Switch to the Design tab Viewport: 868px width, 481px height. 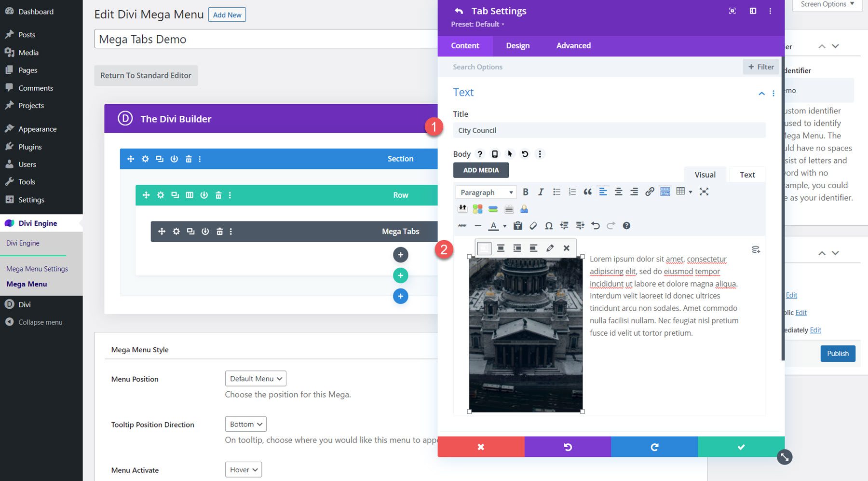pyautogui.click(x=517, y=45)
